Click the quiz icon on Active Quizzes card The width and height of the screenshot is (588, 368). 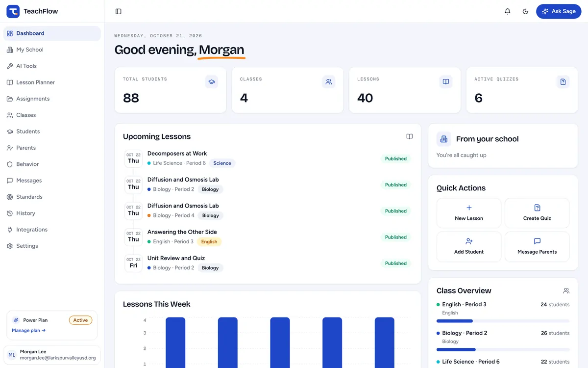[563, 82]
